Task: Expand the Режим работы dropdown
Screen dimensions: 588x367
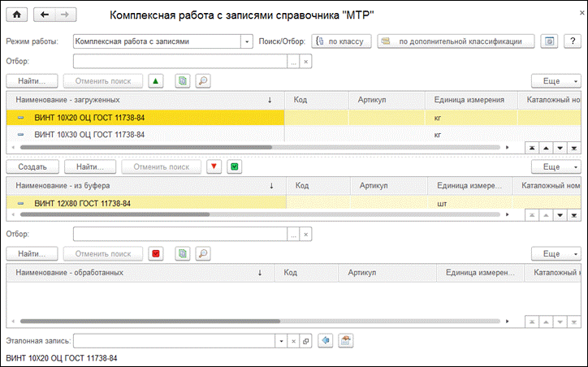Action: click(x=246, y=41)
